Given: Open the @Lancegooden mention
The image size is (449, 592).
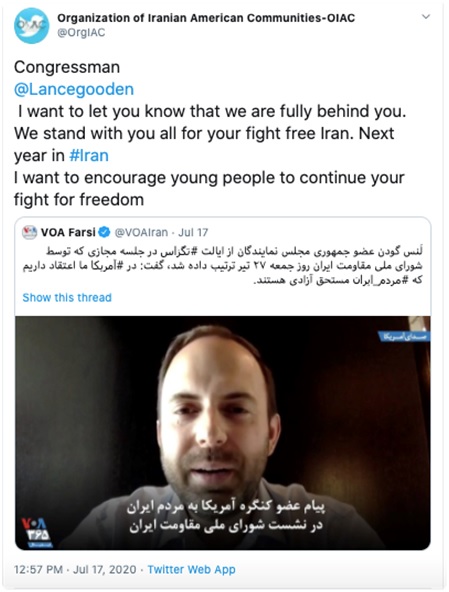Looking at the screenshot, I should point(74,89).
